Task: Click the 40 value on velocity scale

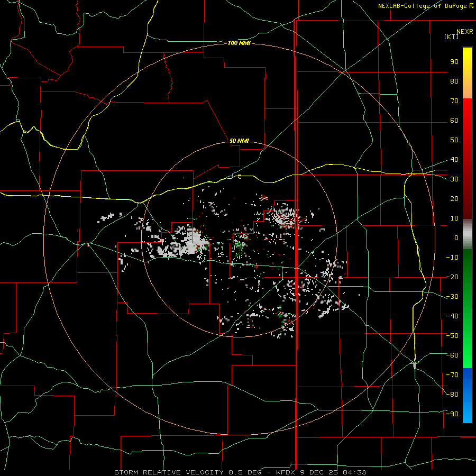Action: (454, 159)
